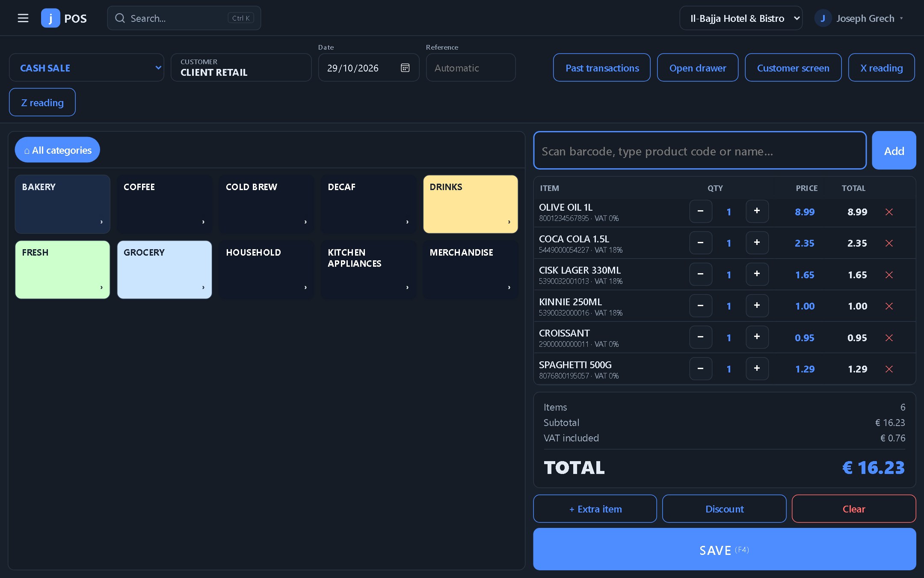The width and height of the screenshot is (924, 578).
Task: Open the BAKERY category
Action: [x=62, y=204]
